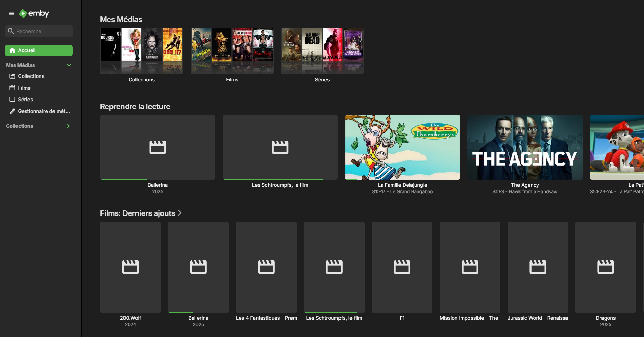
Task: Open Films: Derniers ajouts arrow
Action: click(180, 213)
